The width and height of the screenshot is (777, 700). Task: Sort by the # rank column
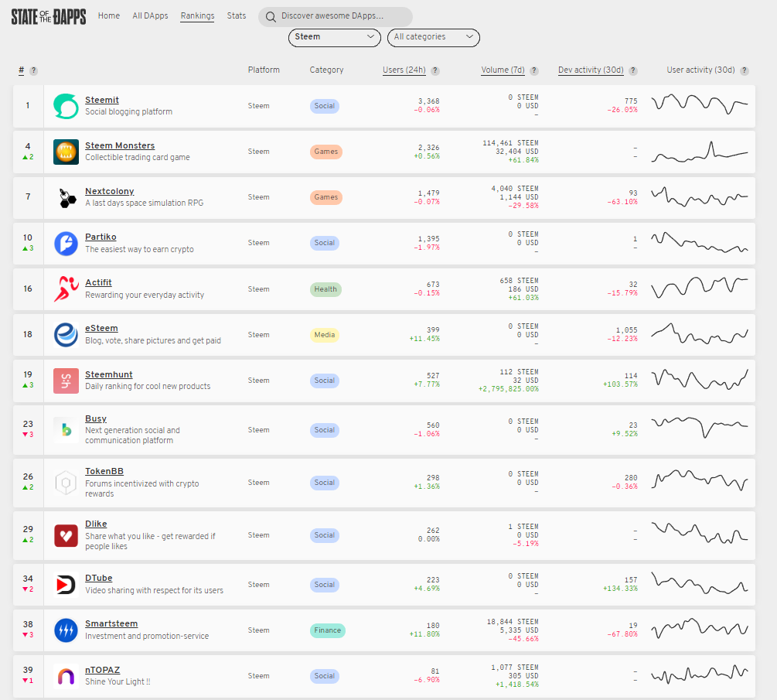click(x=22, y=70)
